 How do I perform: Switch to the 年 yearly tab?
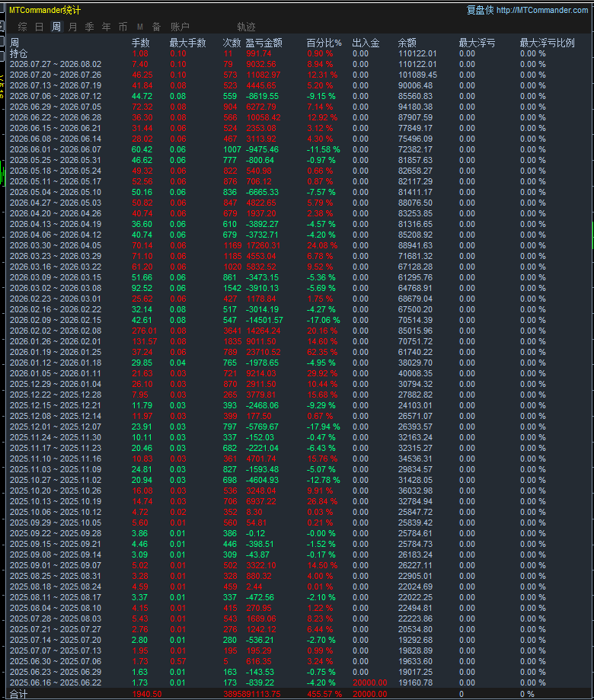tap(106, 27)
